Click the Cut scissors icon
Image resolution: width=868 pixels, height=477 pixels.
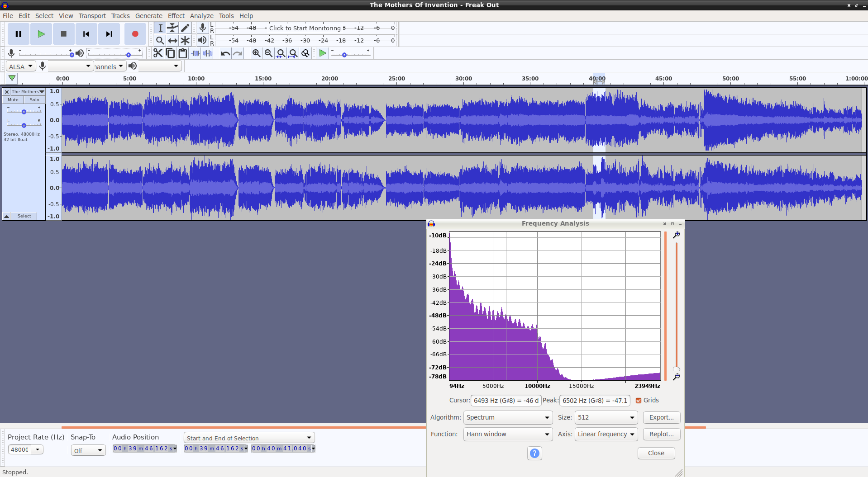pos(157,53)
